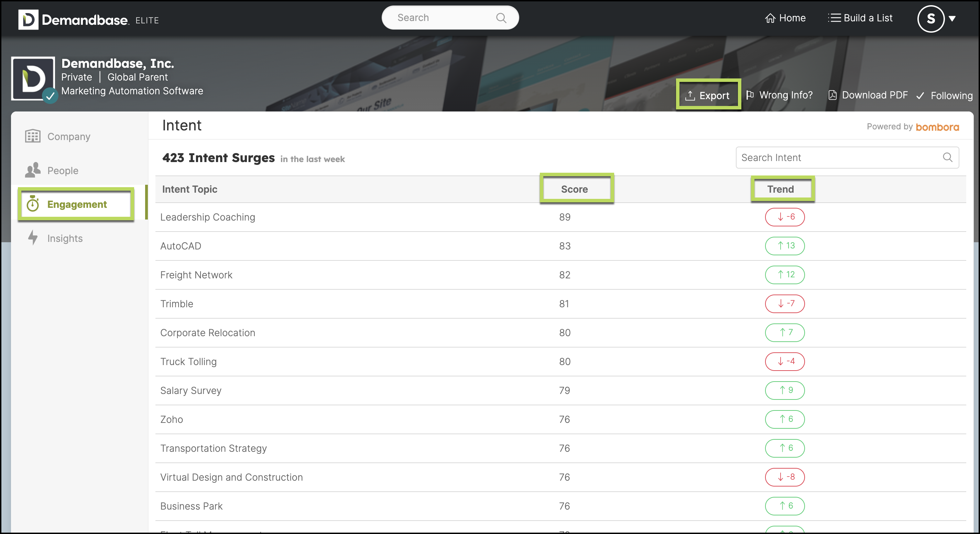The image size is (980, 534).
Task: Select the Freight Network topic
Action: point(196,275)
